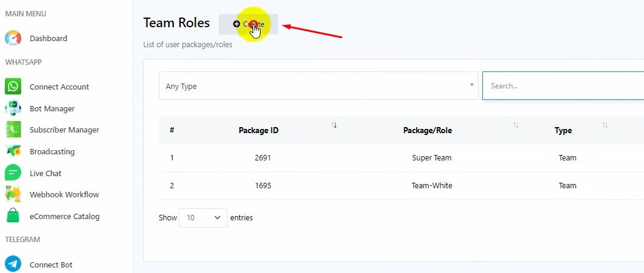Open the Any Type filter dropdown
This screenshot has height=273, width=644.
pos(318,86)
